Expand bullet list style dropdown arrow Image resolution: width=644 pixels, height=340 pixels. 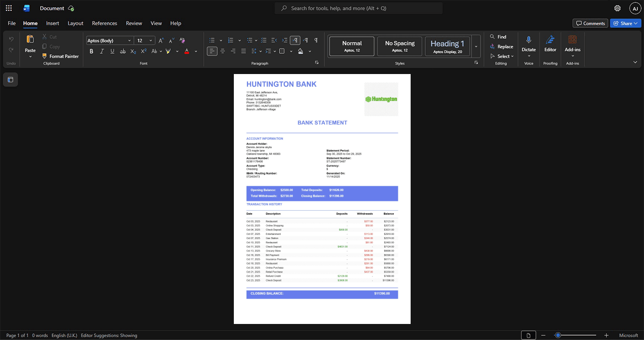pos(221,40)
